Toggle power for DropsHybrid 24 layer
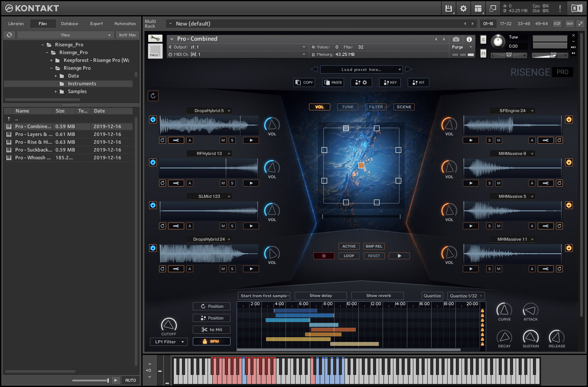588x387 pixels. point(153,248)
